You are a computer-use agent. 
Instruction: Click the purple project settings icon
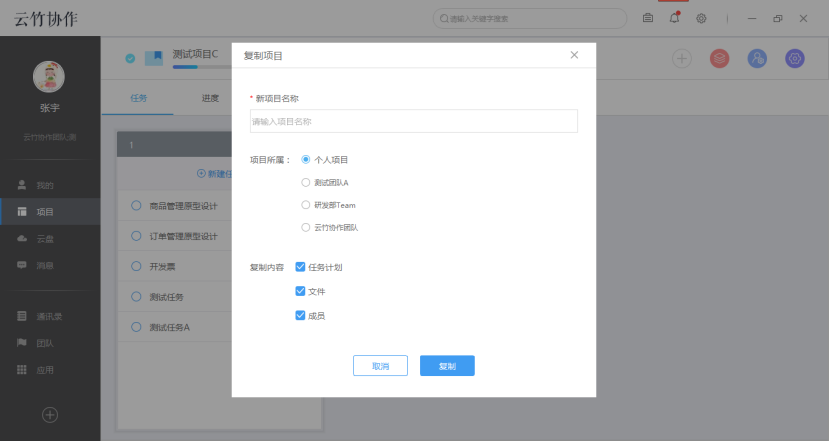[795, 59]
